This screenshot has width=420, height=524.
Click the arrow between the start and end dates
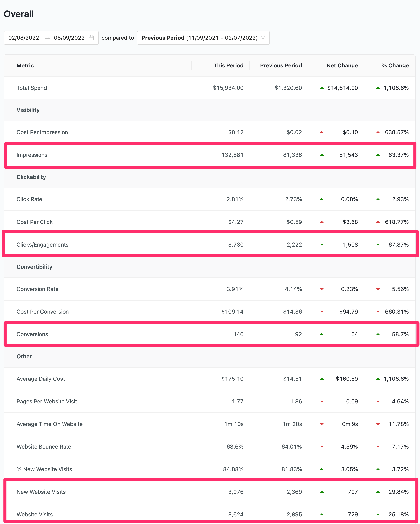point(47,38)
